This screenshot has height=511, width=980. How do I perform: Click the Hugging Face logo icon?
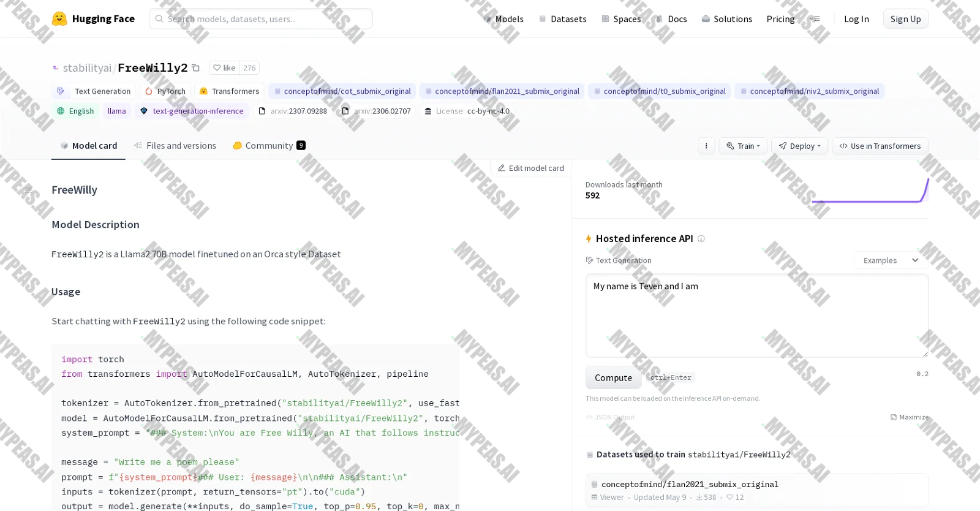(x=59, y=19)
